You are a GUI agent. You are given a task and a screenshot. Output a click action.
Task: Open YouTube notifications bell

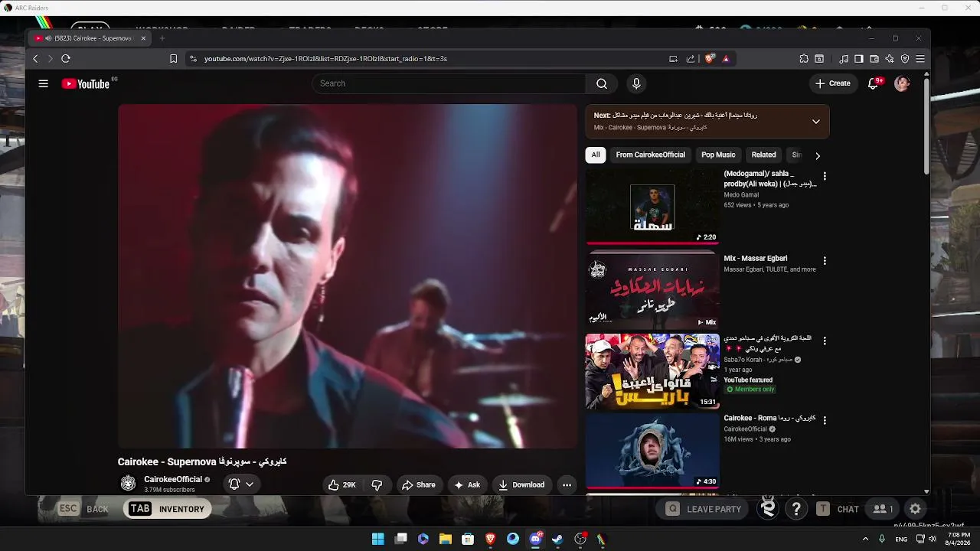(873, 83)
